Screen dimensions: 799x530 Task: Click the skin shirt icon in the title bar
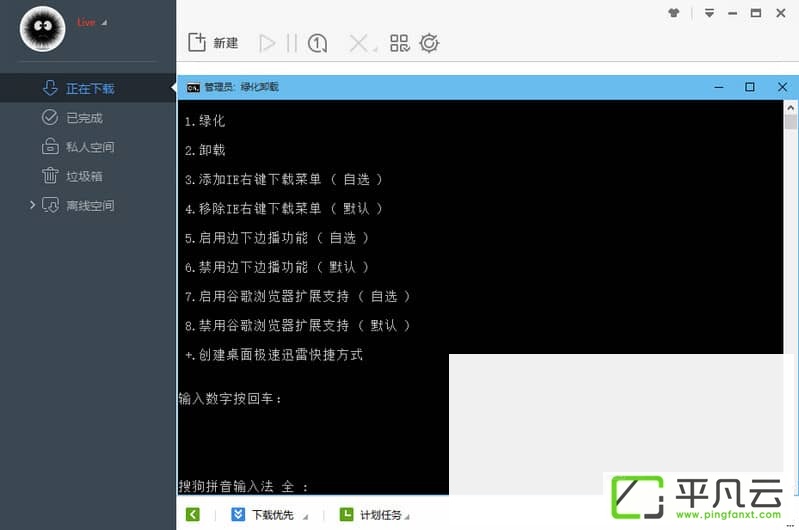pos(674,13)
